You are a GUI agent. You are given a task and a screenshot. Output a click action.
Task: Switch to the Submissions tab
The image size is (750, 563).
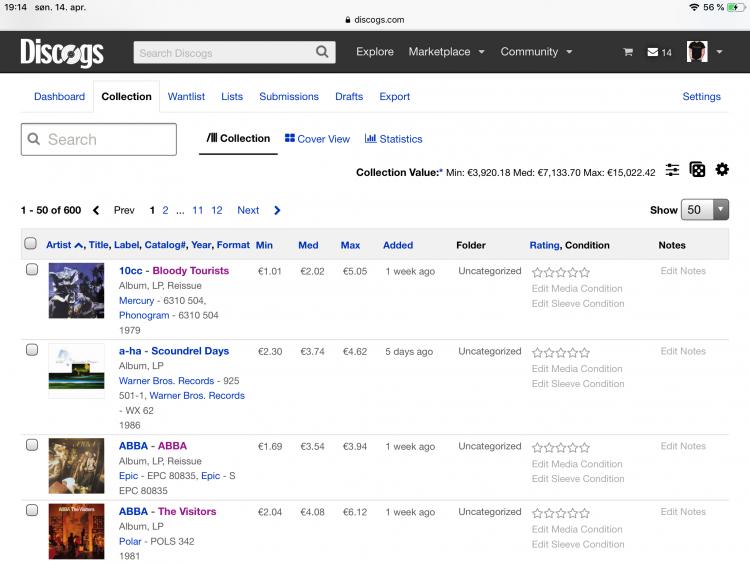coord(289,96)
